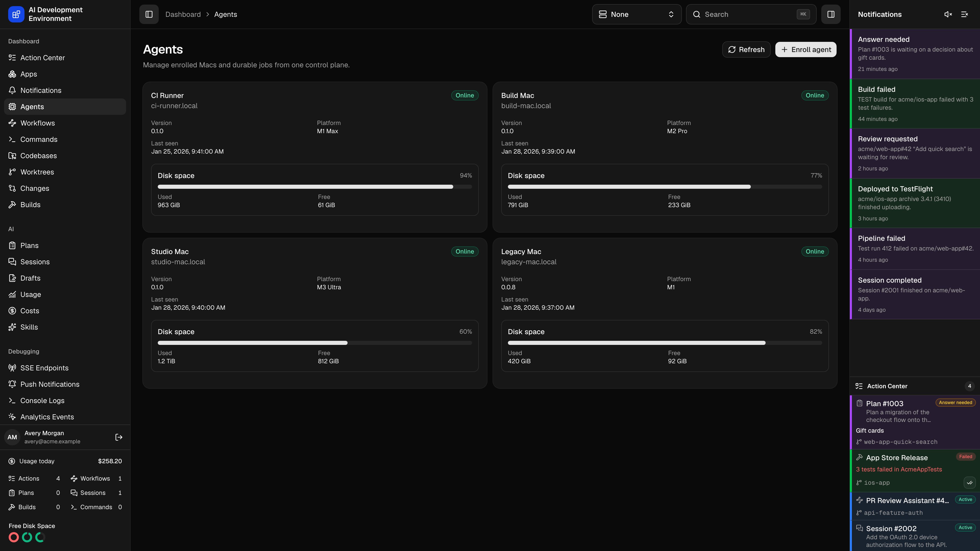Click the red free disk space ring

14,537
